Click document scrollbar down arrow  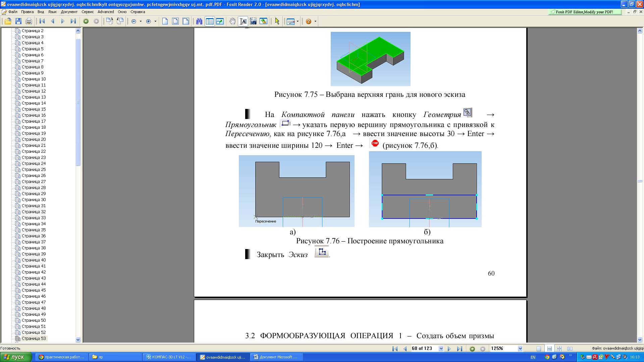640,340
